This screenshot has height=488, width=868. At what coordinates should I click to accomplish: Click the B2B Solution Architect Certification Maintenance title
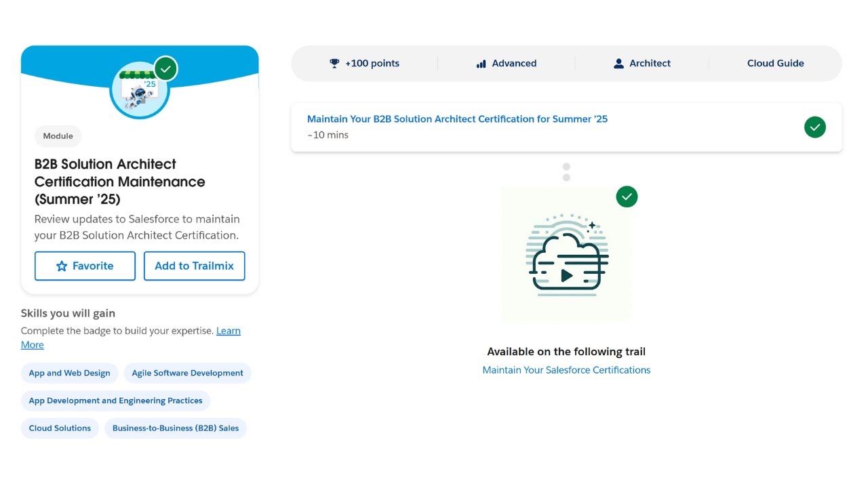tap(119, 182)
